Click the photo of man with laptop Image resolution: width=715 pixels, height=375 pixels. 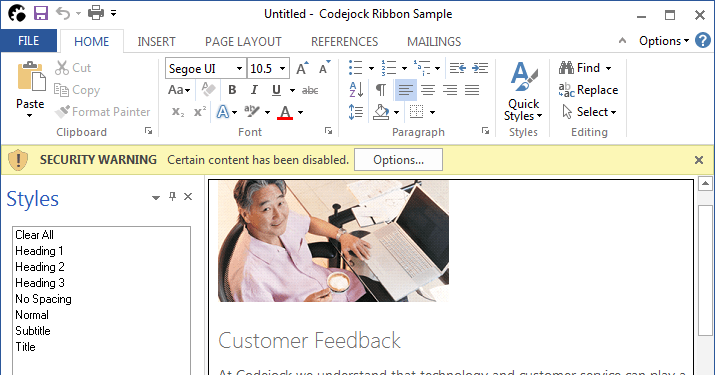point(333,241)
